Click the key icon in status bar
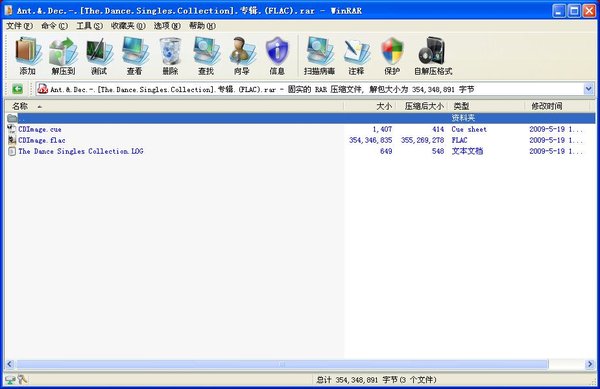 (x=23, y=379)
